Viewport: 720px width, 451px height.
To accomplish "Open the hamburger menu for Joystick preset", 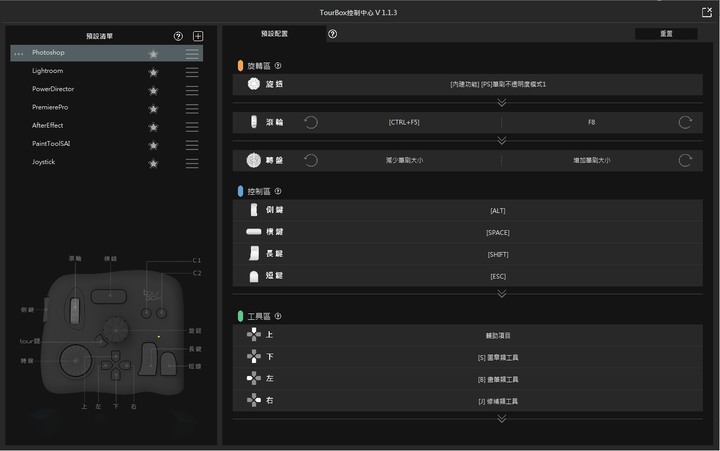I will coord(192,163).
